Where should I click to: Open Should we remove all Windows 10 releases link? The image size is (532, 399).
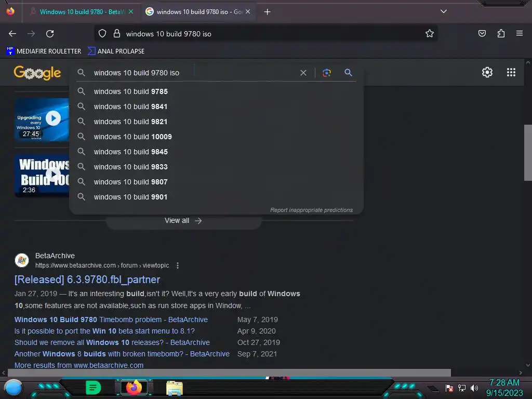click(x=112, y=343)
